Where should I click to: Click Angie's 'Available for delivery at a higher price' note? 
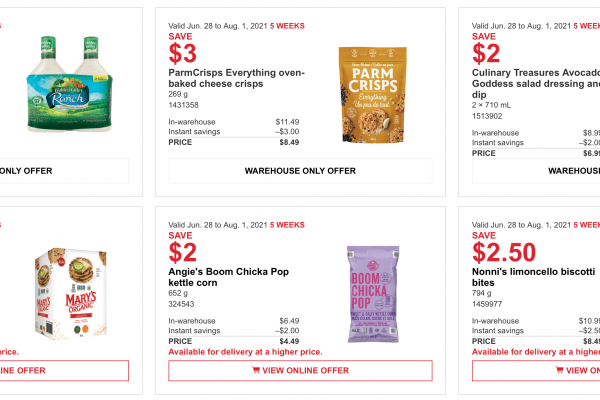tap(247, 352)
